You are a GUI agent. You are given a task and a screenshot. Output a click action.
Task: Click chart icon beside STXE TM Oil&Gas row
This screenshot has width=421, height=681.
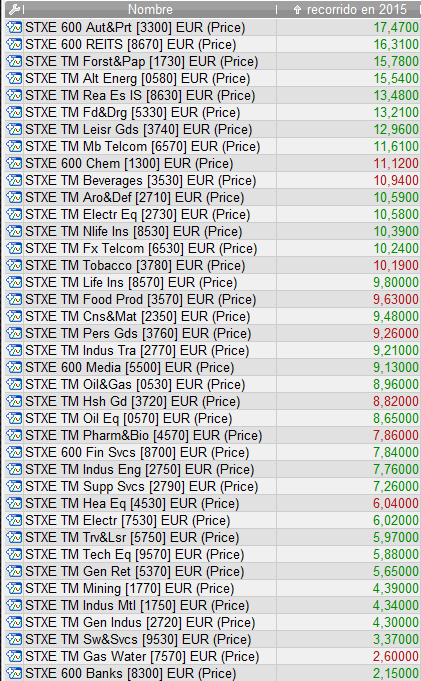[x=14, y=384]
